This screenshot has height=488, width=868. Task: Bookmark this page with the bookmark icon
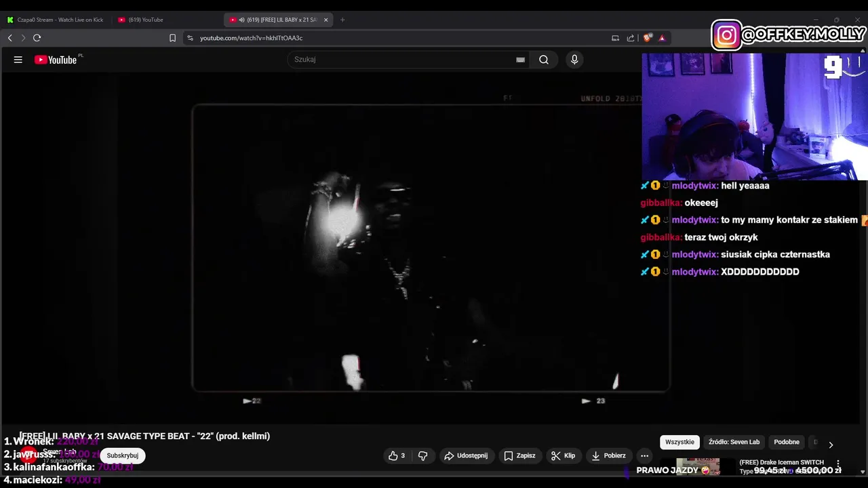(x=172, y=38)
